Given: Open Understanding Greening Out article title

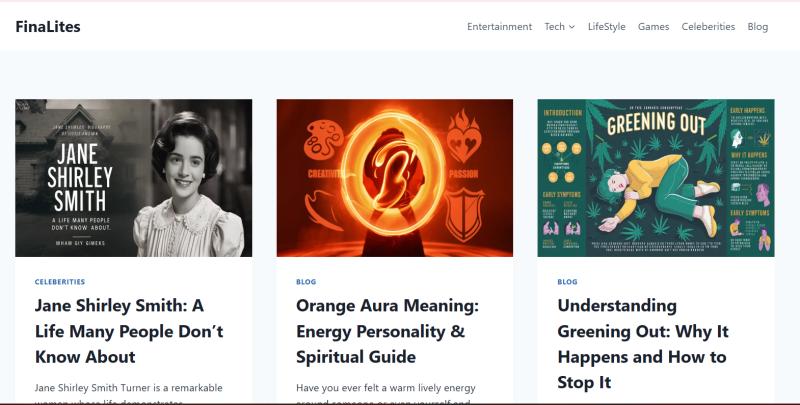Looking at the screenshot, I should [641, 344].
